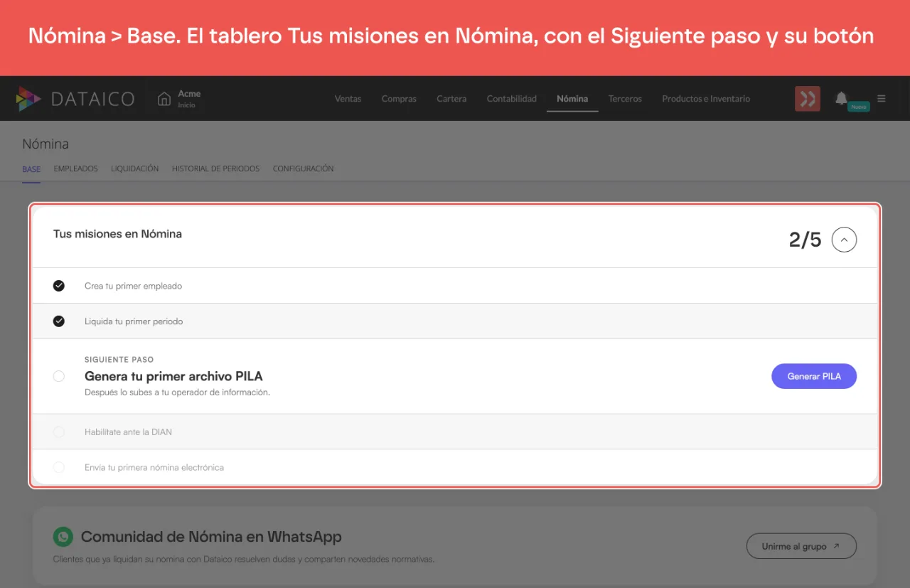Viewport: 910px width, 588px height.
Task: Switch to the LIQUIDACIÓN tab
Action: coord(134,169)
